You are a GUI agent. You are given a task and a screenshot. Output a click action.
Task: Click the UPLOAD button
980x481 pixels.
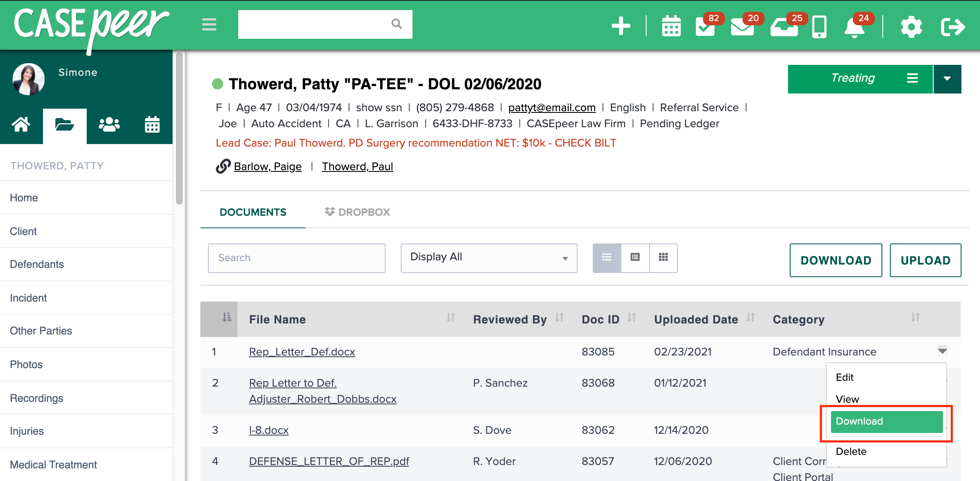925,260
